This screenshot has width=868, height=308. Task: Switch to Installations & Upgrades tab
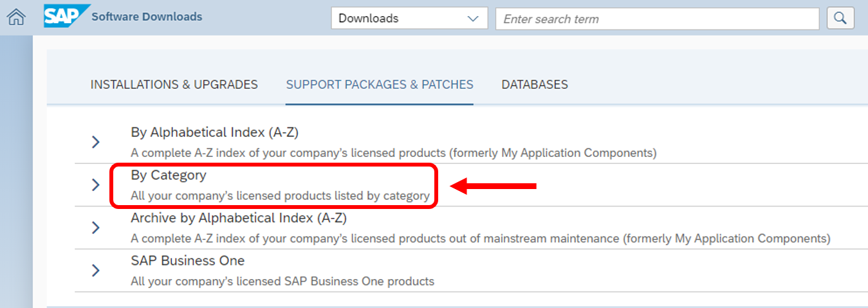174,84
